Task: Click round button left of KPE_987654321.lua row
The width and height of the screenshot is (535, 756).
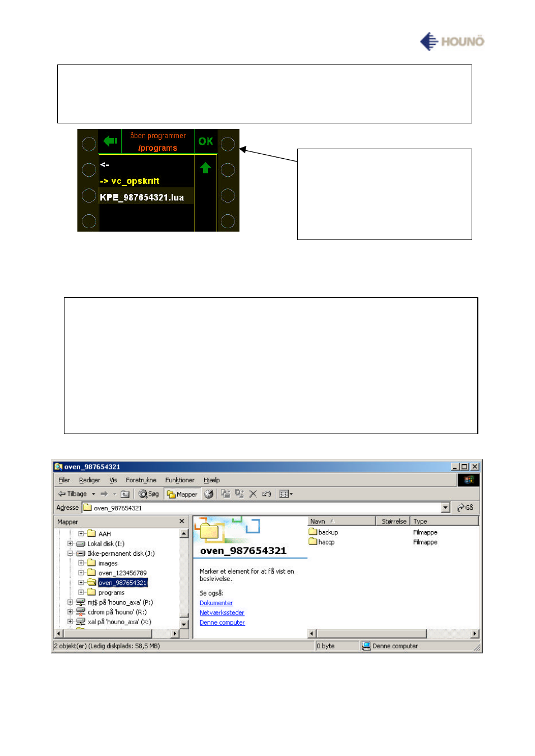Action: click(89, 195)
